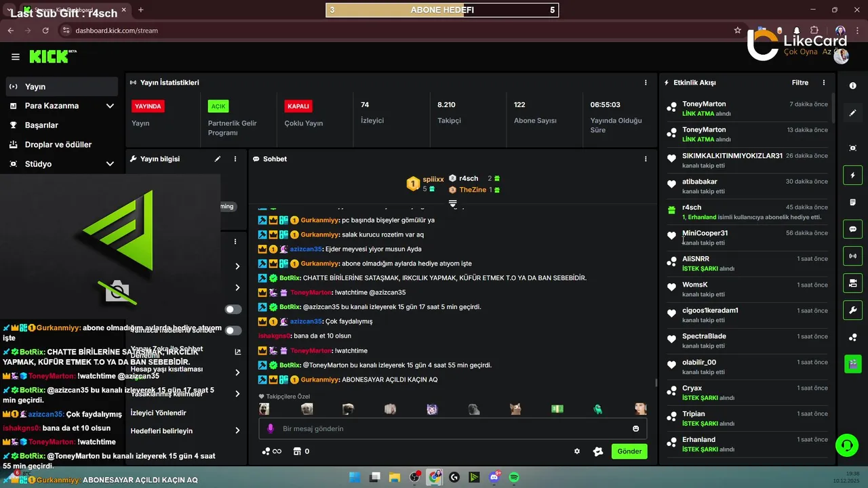Click the MiniCooper31 follow event
The width and height of the screenshot is (868, 488).
coord(747,237)
